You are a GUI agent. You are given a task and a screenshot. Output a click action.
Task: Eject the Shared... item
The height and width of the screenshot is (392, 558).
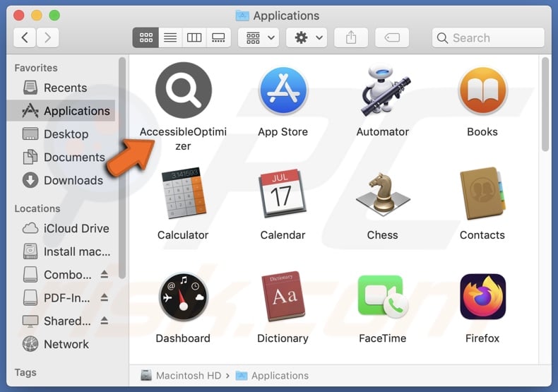(x=105, y=321)
